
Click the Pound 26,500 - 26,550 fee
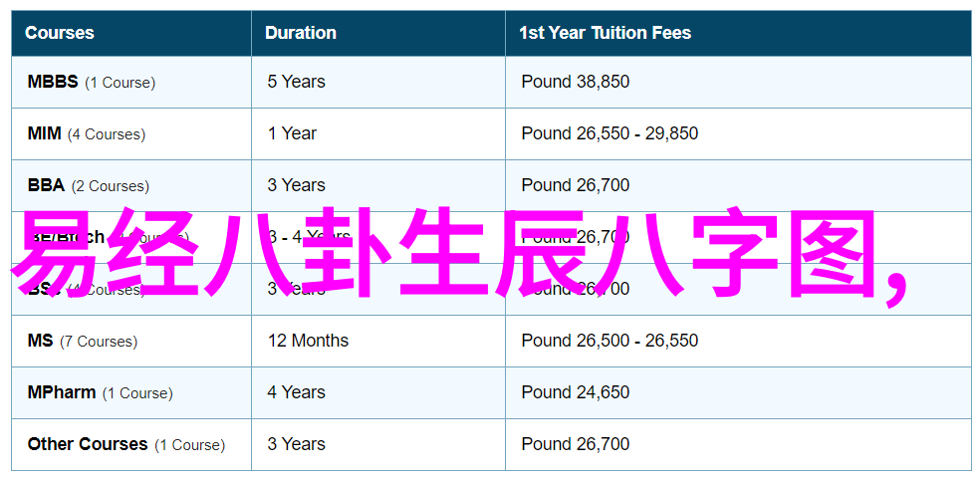pos(610,341)
